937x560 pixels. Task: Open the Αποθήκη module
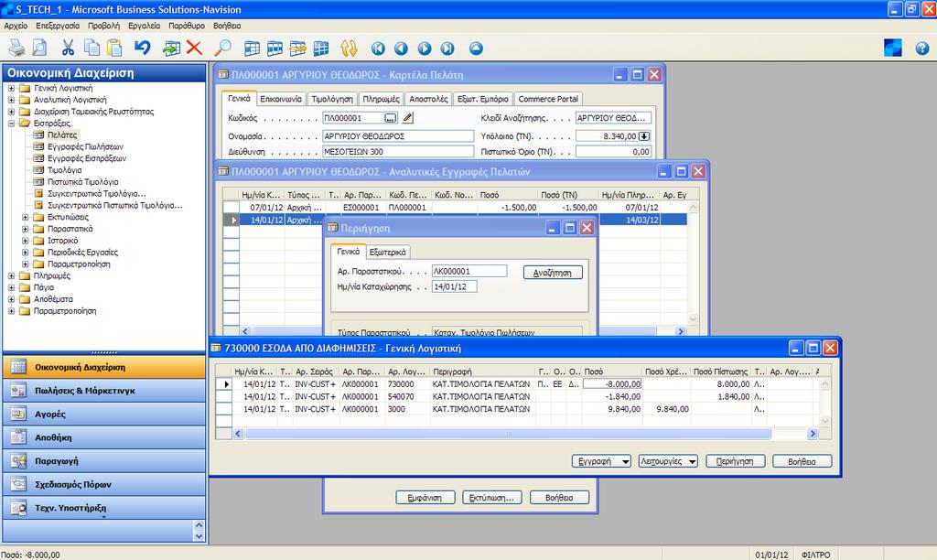(104, 437)
